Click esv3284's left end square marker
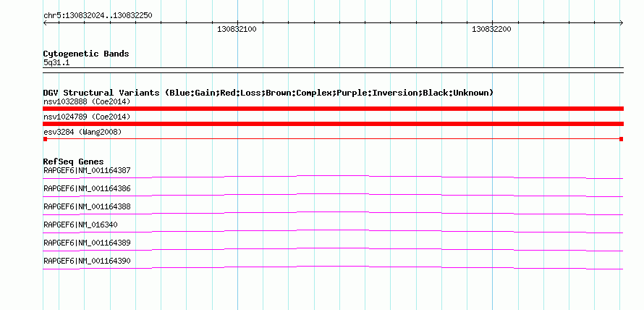The height and width of the screenshot is (310, 644). click(45, 139)
